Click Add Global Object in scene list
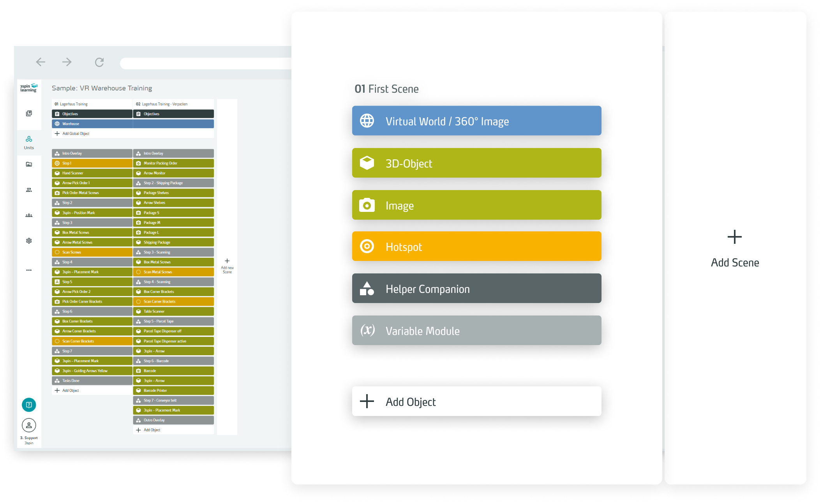 point(76,134)
